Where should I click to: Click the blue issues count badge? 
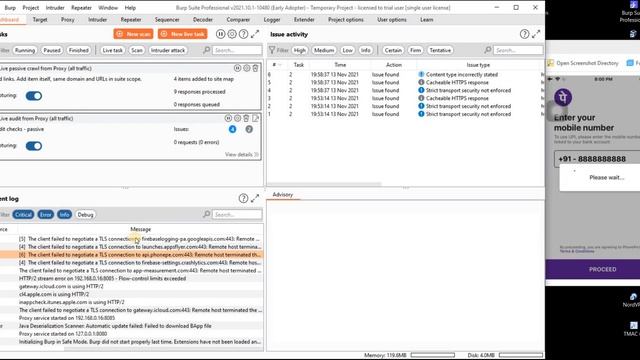pyautogui.click(x=232, y=129)
